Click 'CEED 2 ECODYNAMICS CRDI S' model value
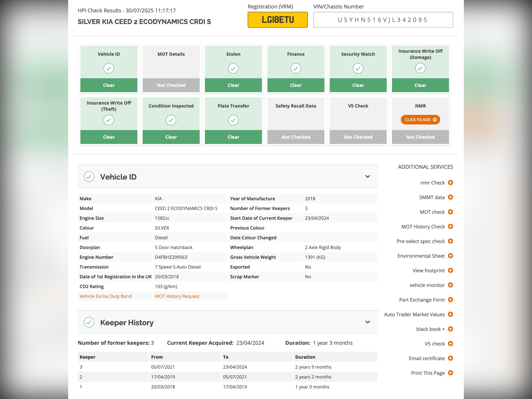The height and width of the screenshot is (399, 532). pos(186,208)
